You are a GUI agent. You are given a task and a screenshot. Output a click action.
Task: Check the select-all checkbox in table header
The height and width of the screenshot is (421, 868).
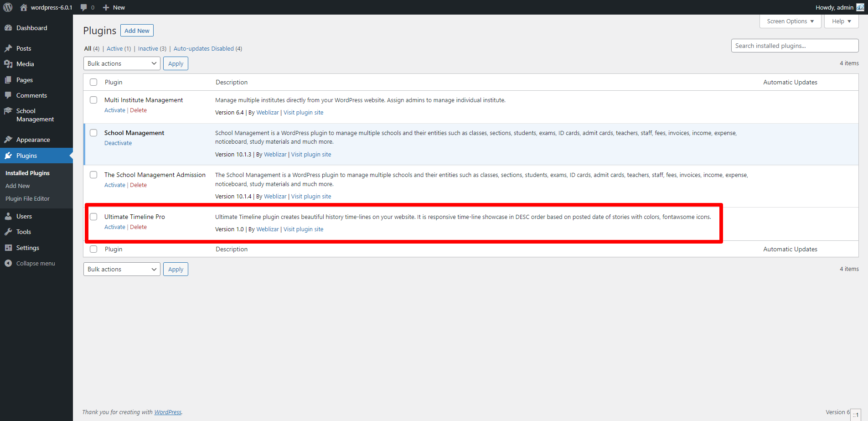point(93,82)
